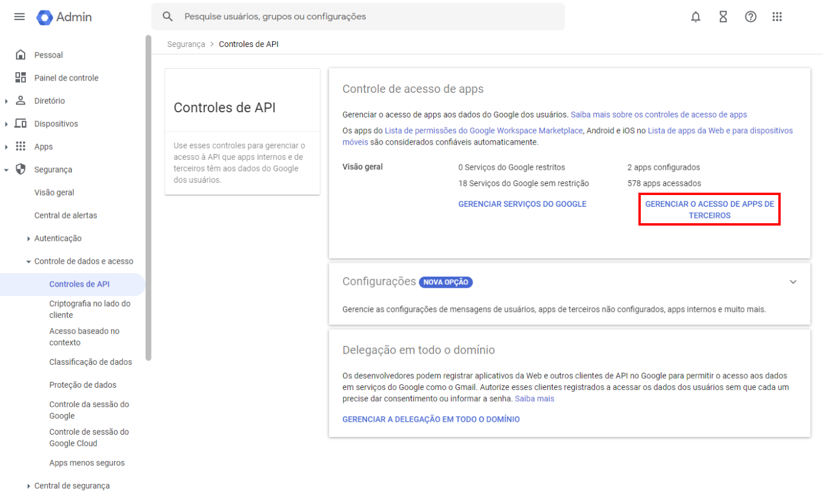Open Lista de apps da Web e dispositivos móveis link
Screen dimensions: 823x504
coord(567,136)
